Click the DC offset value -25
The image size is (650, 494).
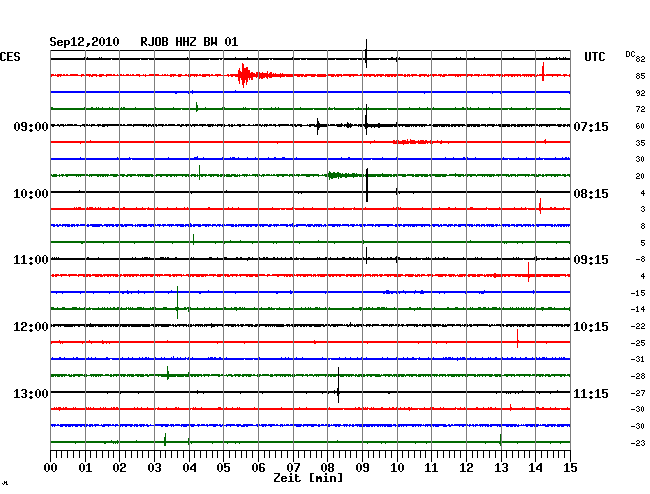(638, 343)
